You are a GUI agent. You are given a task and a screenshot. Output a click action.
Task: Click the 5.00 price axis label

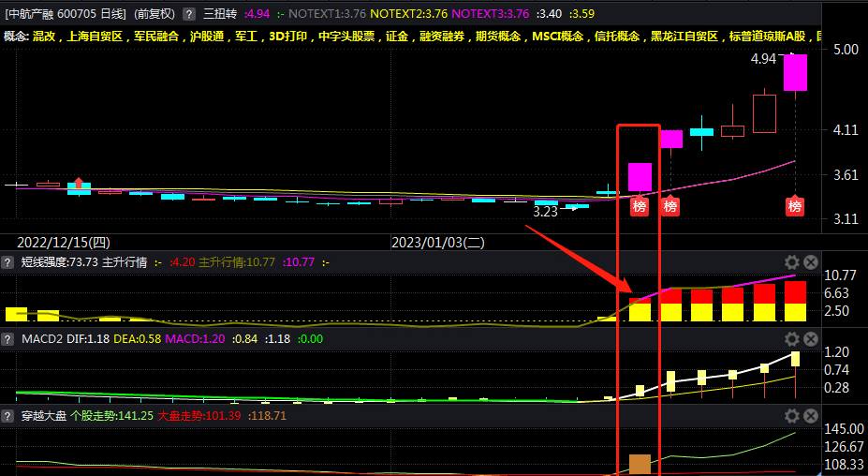click(846, 50)
